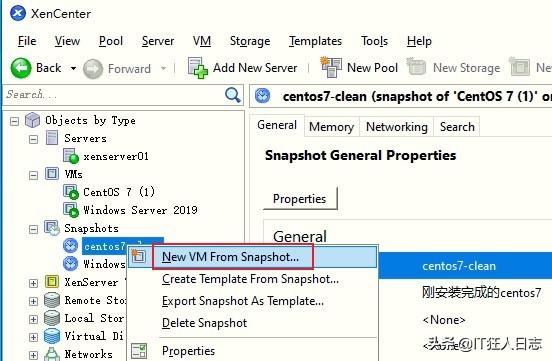This screenshot has width=552, height=361.
Task: Click the XenServer templates yellow icon
Action: coord(52,282)
